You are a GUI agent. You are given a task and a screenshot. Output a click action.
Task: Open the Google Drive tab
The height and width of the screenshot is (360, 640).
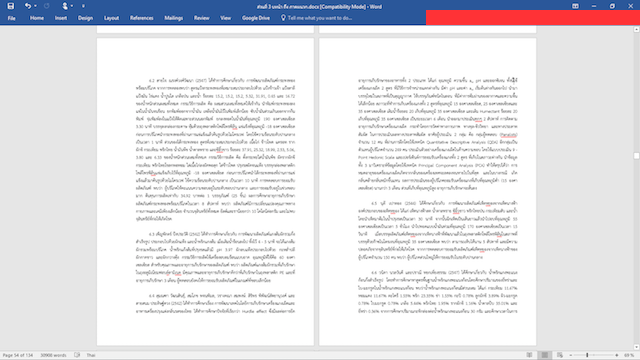(x=256, y=18)
